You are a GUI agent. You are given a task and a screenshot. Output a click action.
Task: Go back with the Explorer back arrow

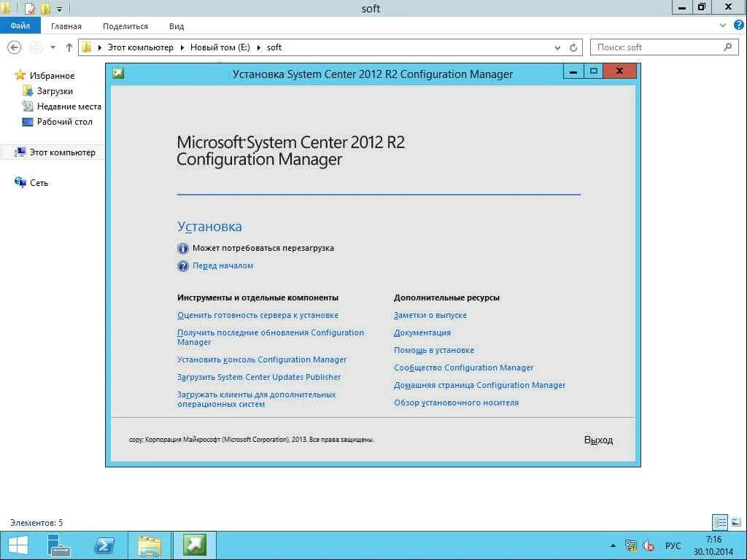pyautogui.click(x=15, y=47)
